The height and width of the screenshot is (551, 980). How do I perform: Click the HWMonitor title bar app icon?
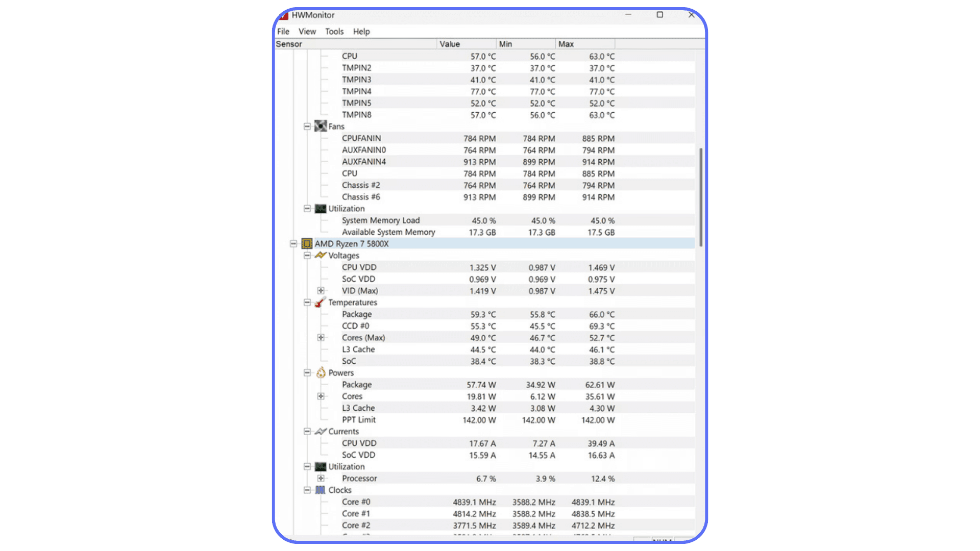pos(284,15)
